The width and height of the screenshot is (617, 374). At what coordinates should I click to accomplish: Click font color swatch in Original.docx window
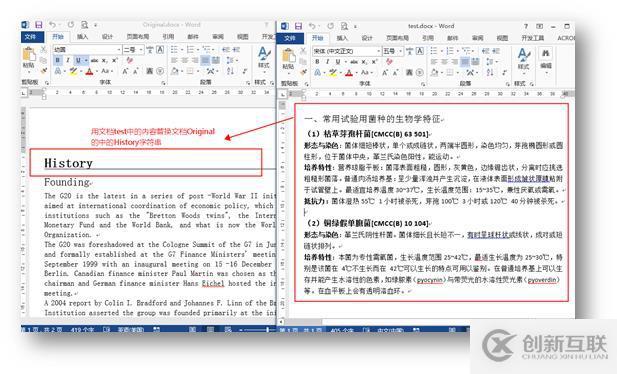pyautogui.click(x=89, y=71)
